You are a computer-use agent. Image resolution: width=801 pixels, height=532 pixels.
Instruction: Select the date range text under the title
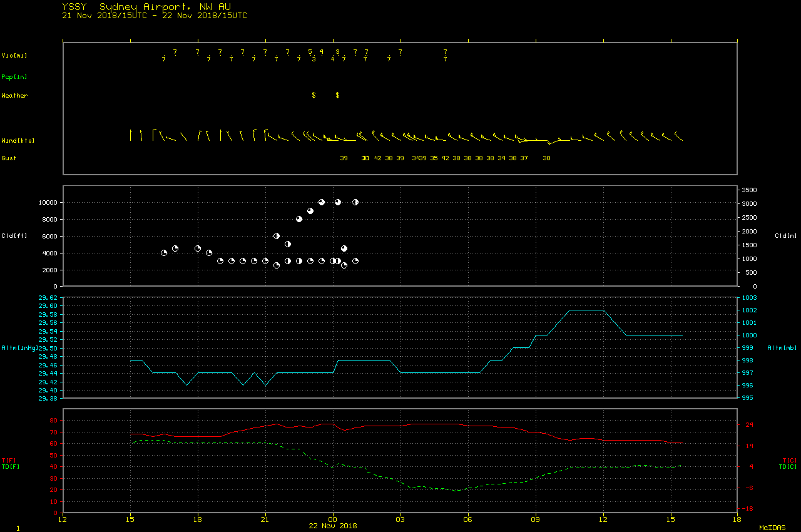pos(155,16)
